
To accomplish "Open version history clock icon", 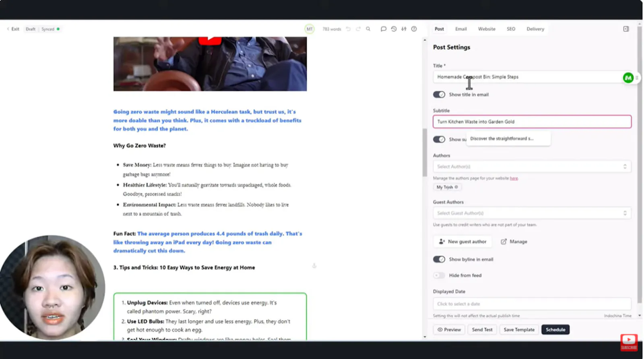I will pyautogui.click(x=394, y=29).
